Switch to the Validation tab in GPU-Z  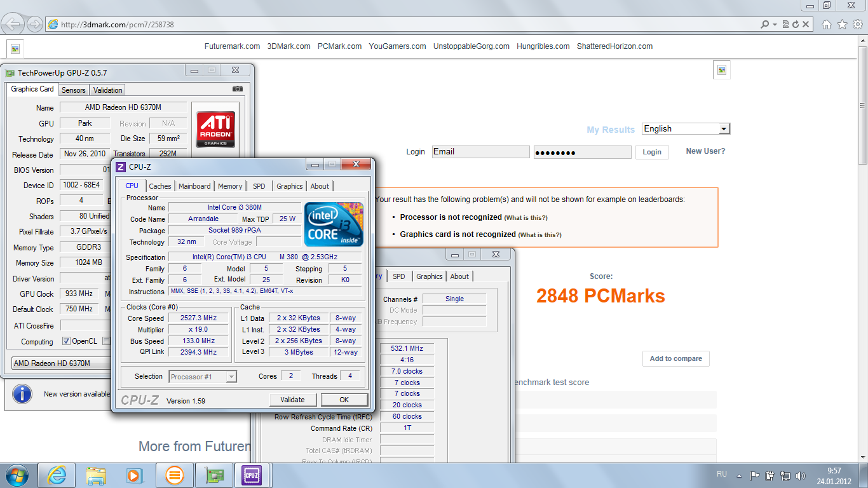[x=108, y=90]
